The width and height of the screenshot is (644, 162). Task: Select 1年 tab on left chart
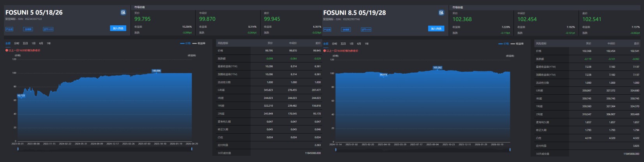pos(49,43)
